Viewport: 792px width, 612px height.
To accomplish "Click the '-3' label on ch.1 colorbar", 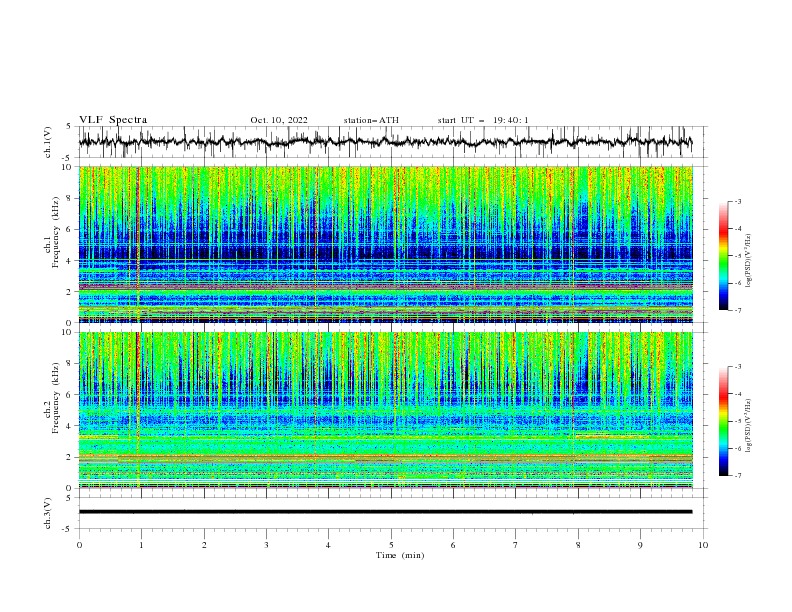I will coord(737,201).
